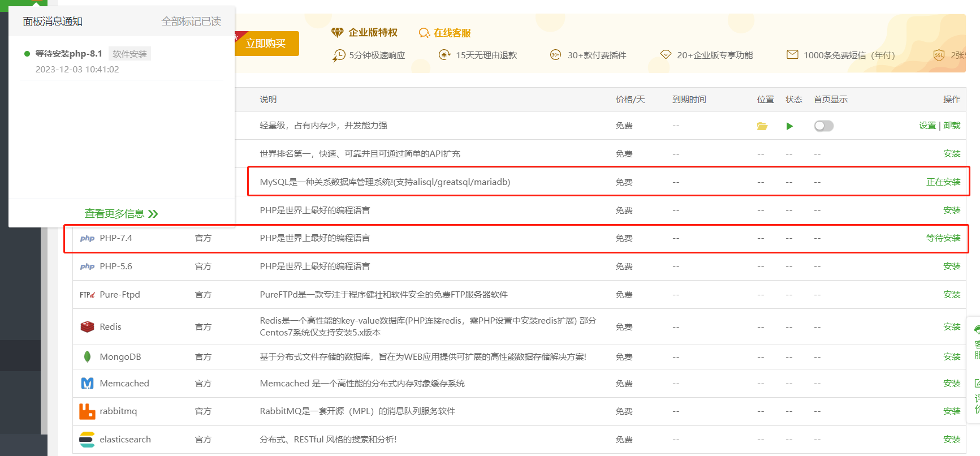
Task: Click 等待安装 status in PHP-7.4 row
Action: 943,238
